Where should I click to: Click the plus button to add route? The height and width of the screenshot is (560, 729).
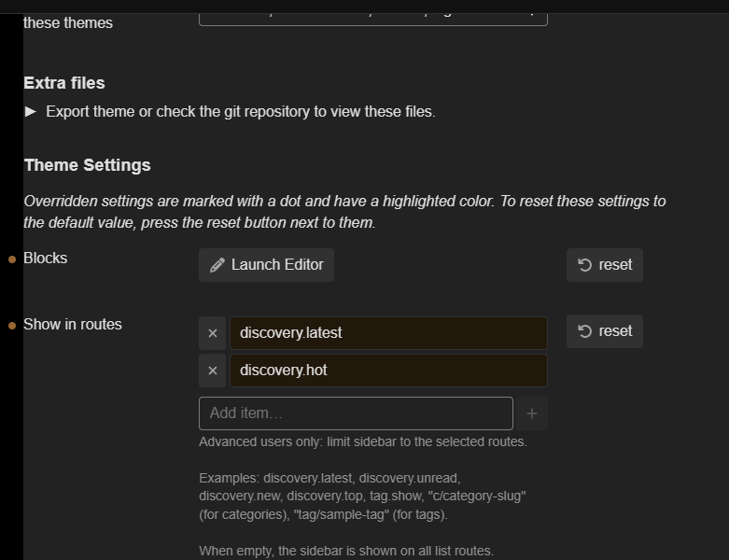(x=532, y=413)
